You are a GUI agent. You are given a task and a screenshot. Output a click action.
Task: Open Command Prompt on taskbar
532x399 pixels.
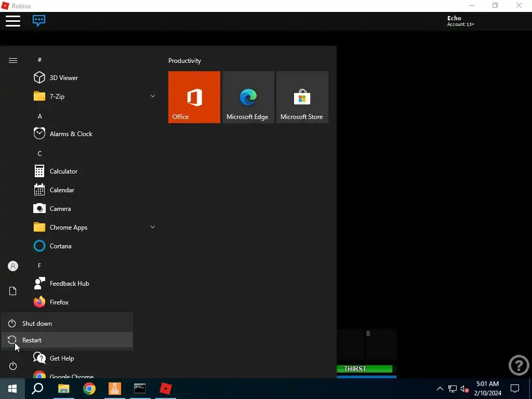[x=140, y=389]
